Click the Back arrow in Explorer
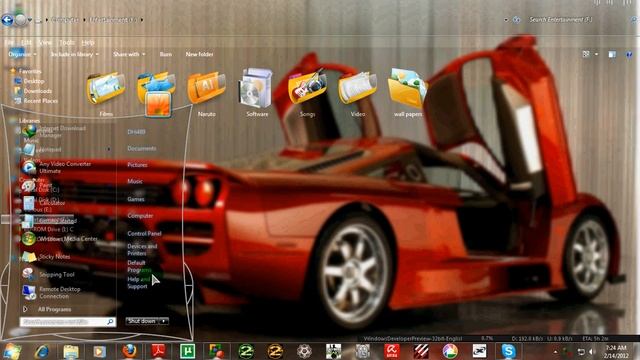Screen dimensions: 640x360 [x=7, y=20]
